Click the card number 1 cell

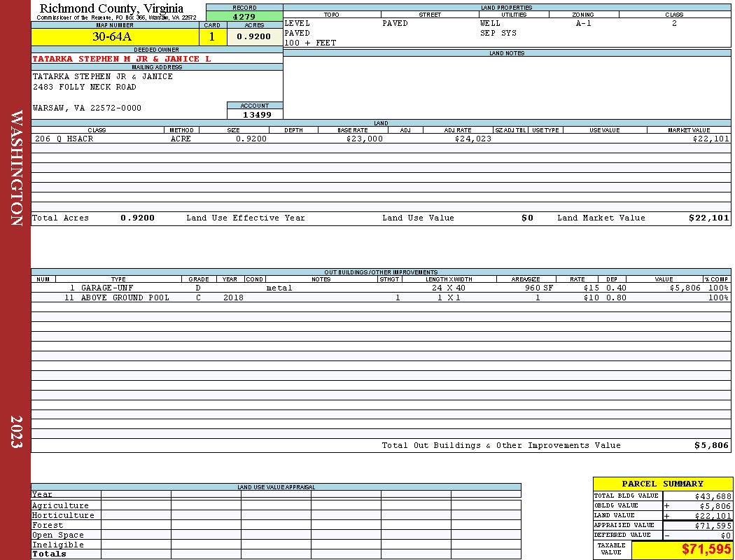pos(213,36)
